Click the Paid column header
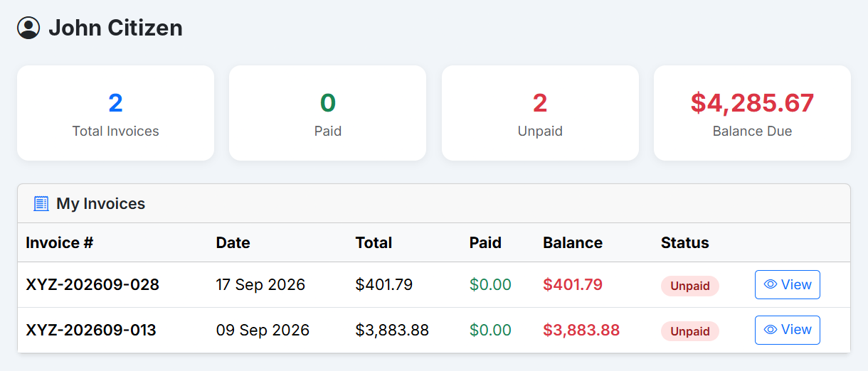The width and height of the screenshot is (868, 371). pyautogui.click(x=485, y=243)
